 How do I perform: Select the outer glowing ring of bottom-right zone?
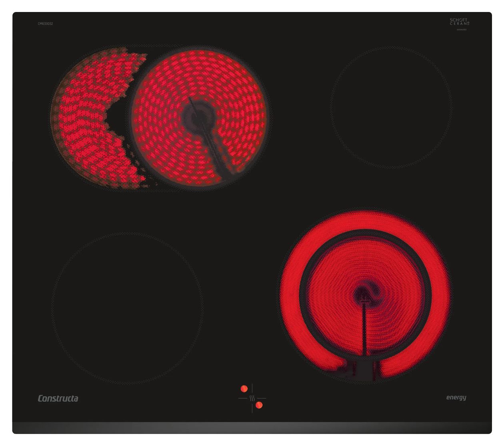(x=289, y=296)
